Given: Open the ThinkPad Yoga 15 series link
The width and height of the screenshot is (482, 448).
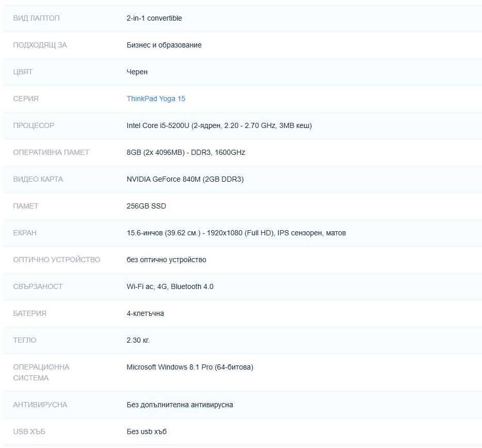Looking at the screenshot, I should tap(156, 99).
